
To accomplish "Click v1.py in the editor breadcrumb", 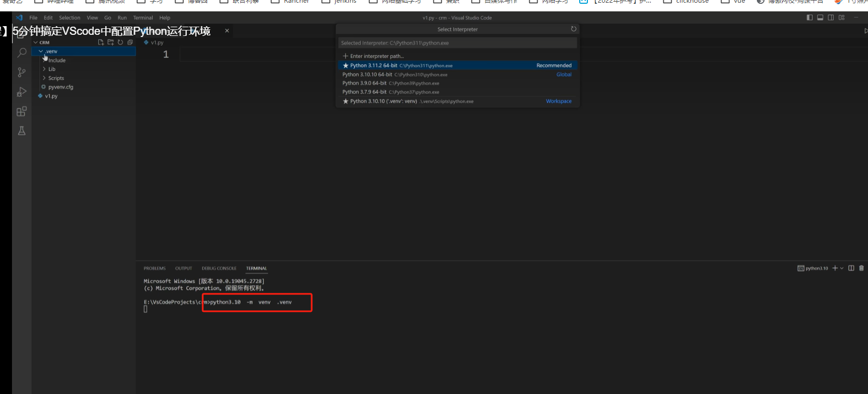I will click(x=157, y=42).
